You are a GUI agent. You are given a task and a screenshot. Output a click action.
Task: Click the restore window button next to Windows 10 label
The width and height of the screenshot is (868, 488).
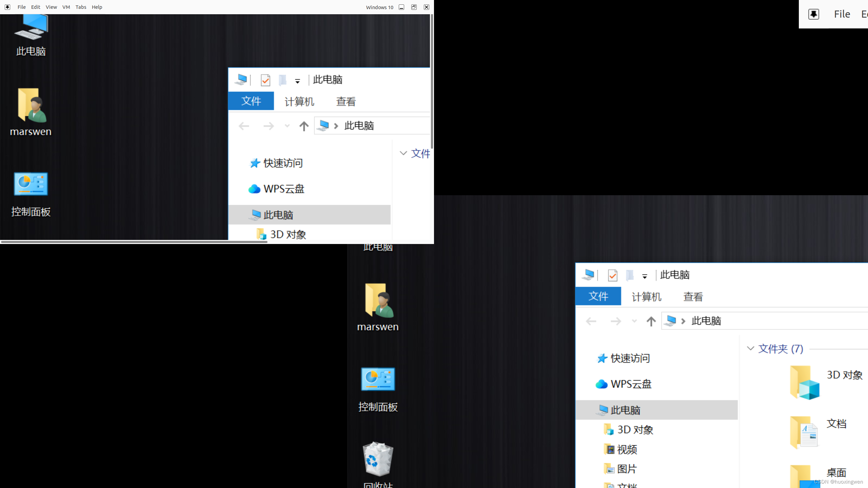414,7
